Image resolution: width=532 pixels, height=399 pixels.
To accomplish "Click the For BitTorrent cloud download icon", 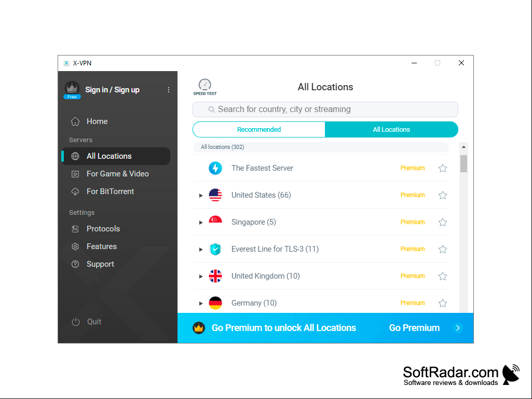I will click(75, 191).
